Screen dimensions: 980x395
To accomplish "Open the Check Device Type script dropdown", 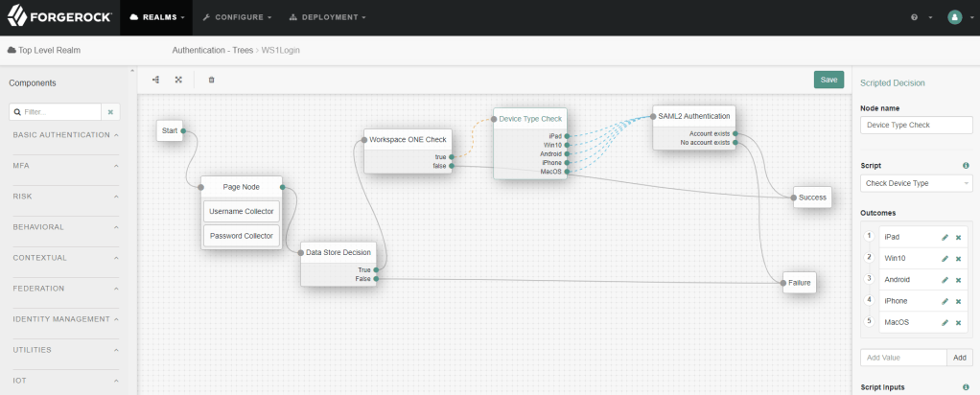I will [916, 183].
